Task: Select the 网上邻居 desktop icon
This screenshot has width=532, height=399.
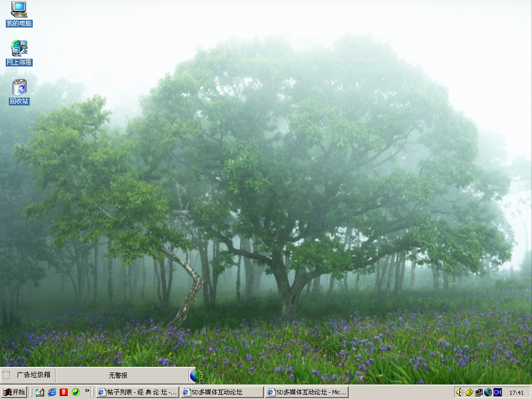Action: 19,53
